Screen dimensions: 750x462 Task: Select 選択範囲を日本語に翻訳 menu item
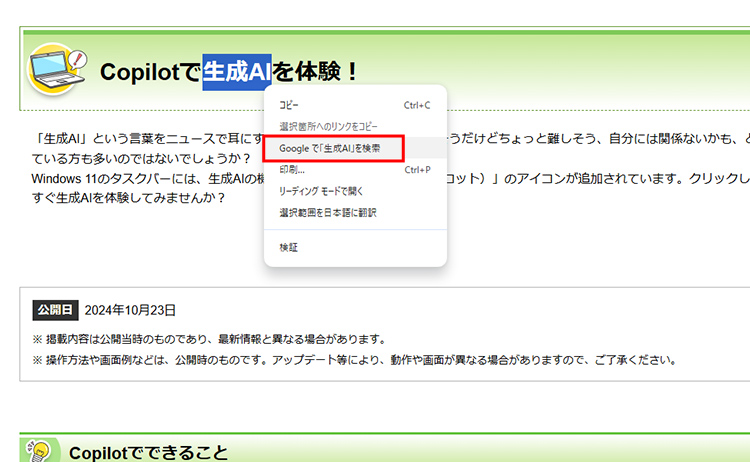[355, 213]
